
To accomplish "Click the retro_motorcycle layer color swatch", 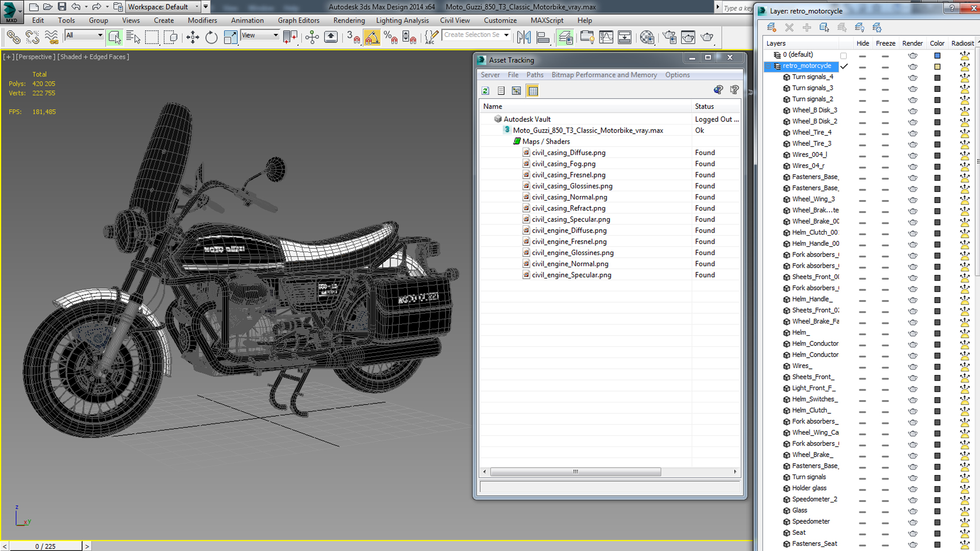I will (937, 67).
